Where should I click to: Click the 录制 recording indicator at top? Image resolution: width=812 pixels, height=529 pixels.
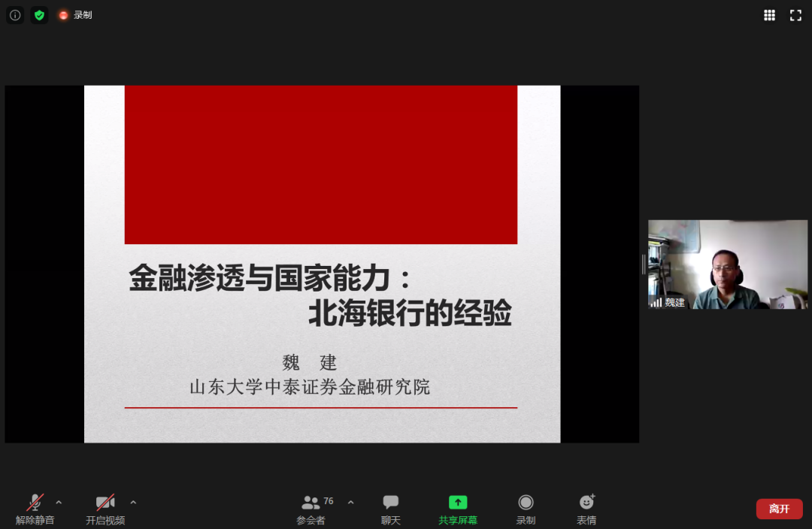[75, 15]
